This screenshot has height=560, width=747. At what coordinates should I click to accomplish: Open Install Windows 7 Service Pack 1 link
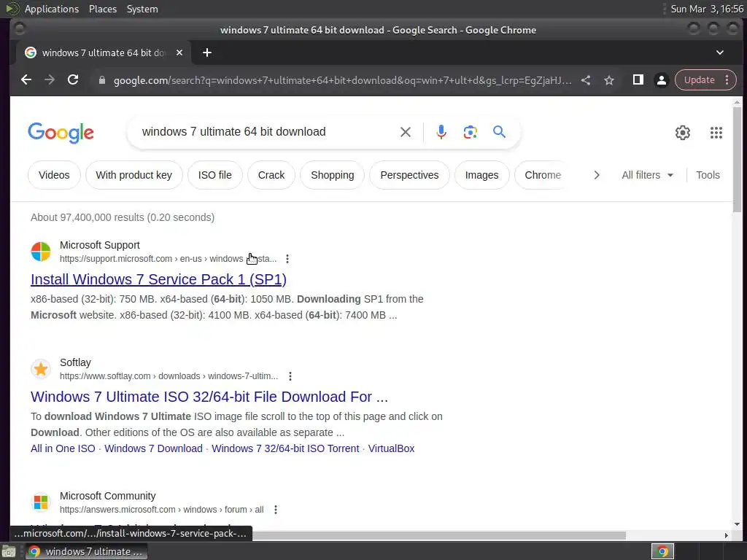pyautogui.click(x=158, y=279)
